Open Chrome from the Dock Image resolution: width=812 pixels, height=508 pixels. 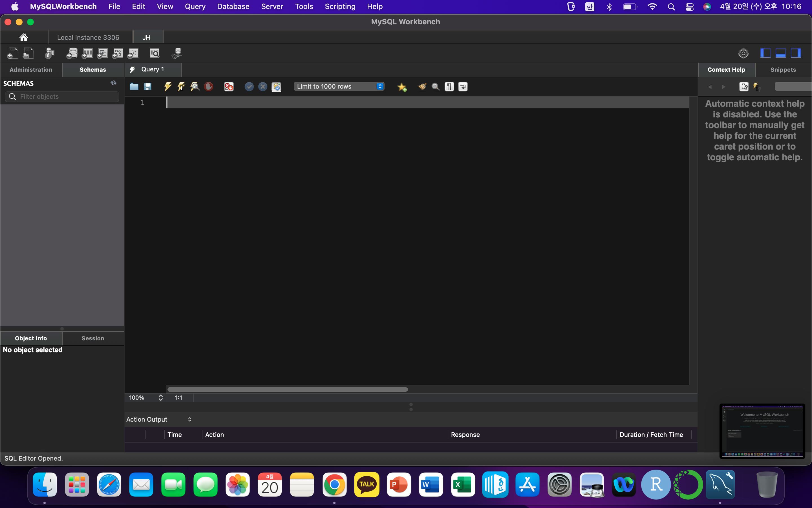pyautogui.click(x=334, y=485)
